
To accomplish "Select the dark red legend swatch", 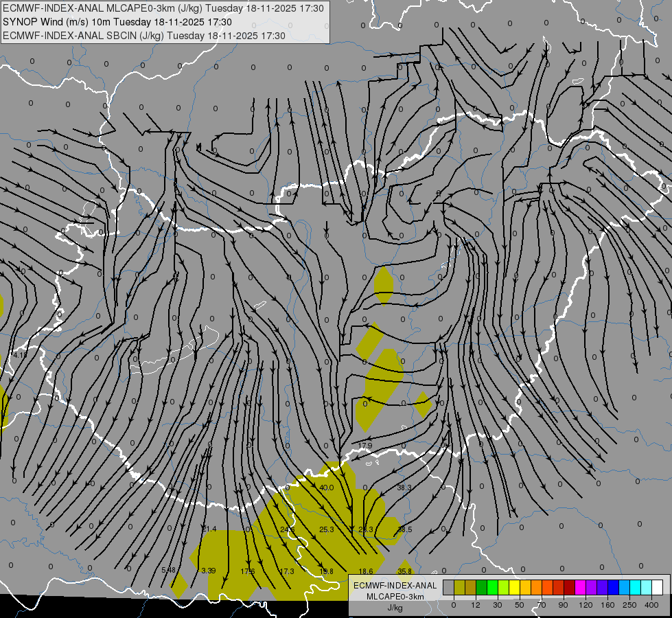I will [x=570, y=587].
